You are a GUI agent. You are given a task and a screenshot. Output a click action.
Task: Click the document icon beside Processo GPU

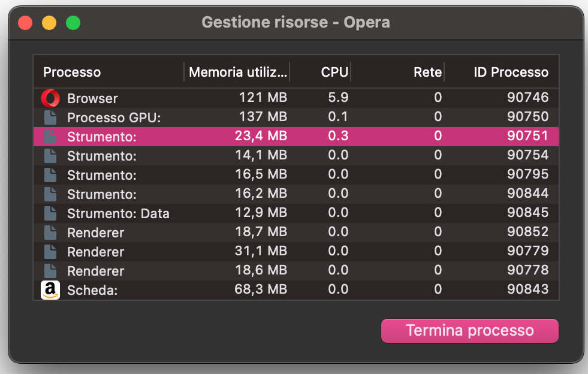[x=50, y=117]
